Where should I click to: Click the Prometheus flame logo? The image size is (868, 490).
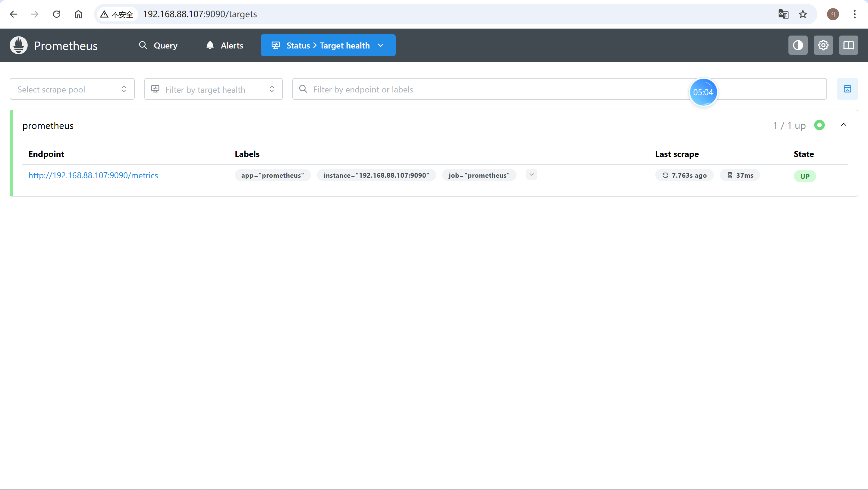pyautogui.click(x=18, y=45)
